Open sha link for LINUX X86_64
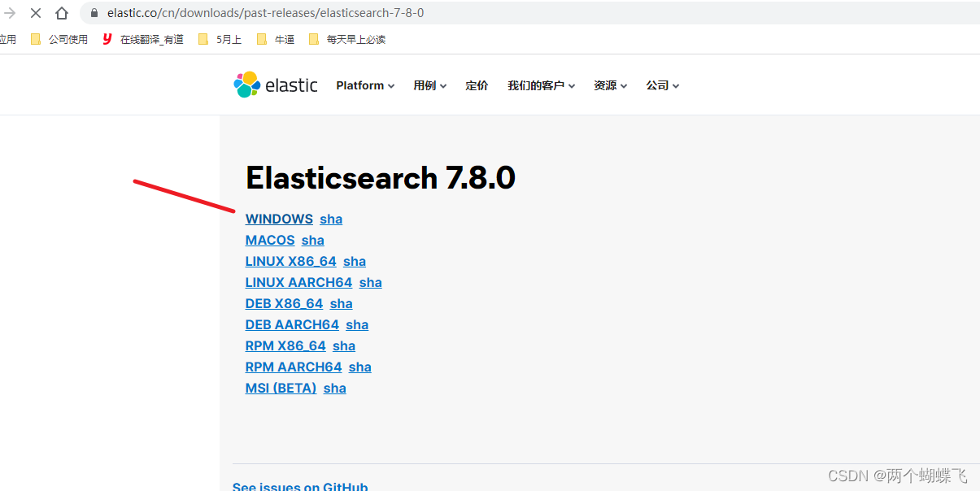This screenshot has height=491, width=980. tap(355, 261)
